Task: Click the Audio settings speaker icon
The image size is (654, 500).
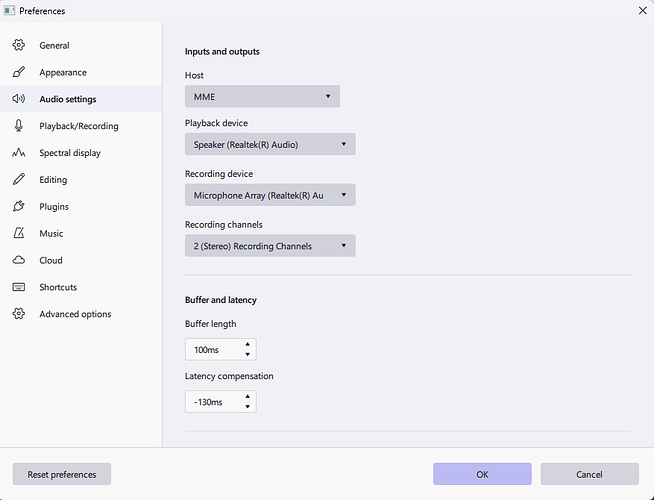Action: coord(18,99)
